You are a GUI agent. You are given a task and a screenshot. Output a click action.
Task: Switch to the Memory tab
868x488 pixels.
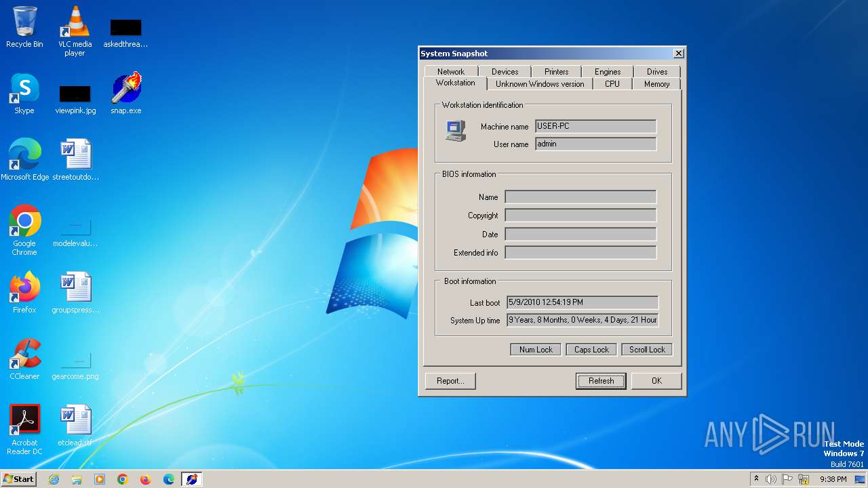pyautogui.click(x=656, y=84)
